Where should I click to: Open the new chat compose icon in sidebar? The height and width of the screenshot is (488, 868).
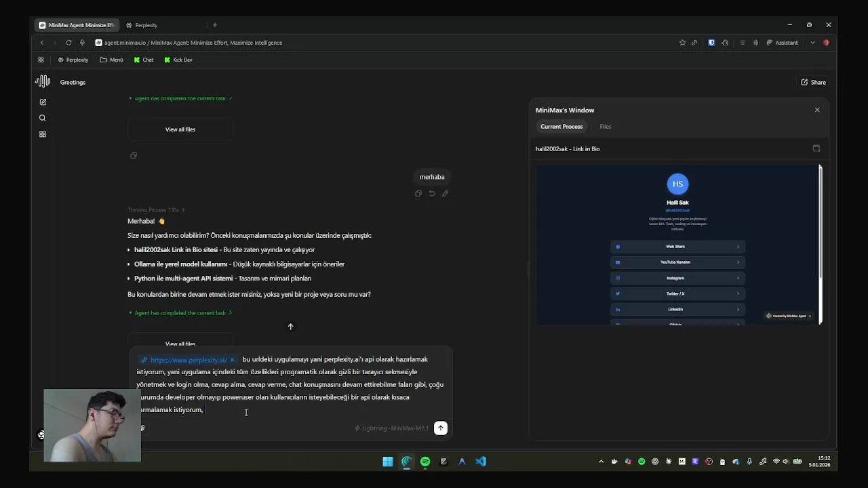click(43, 102)
